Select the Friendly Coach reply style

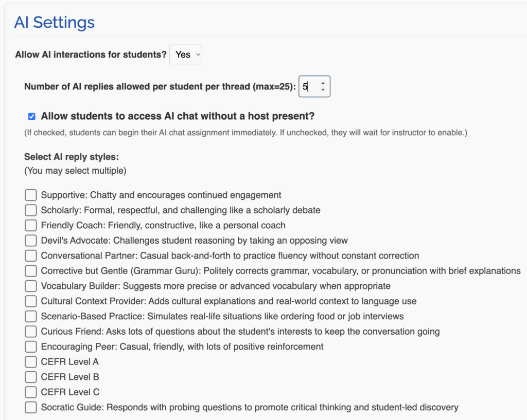(31, 225)
